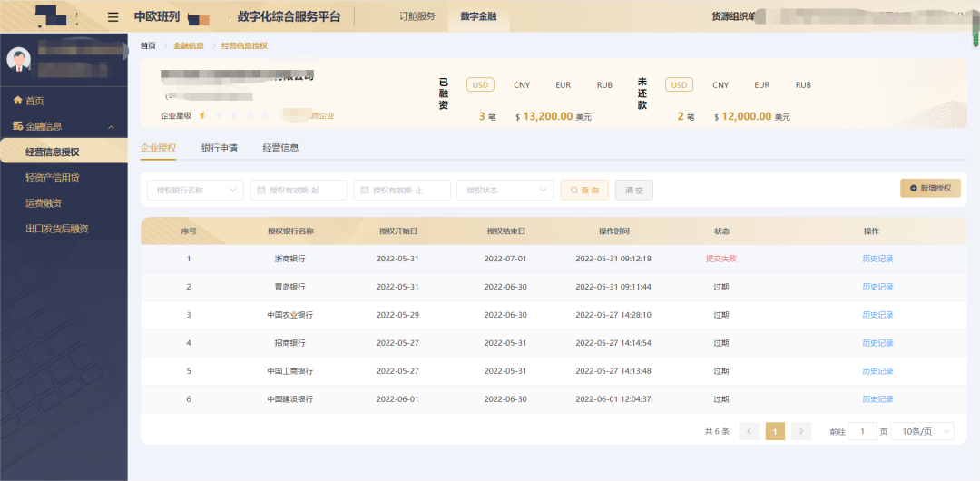
Task: Click the 金融信息 sidebar icon
Action: (x=17, y=126)
